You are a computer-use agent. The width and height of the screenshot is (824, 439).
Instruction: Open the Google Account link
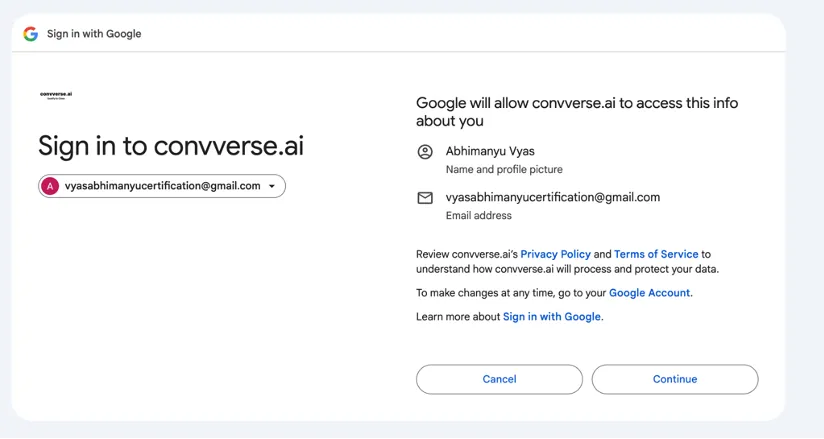pyautogui.click(x=650, y=293)
